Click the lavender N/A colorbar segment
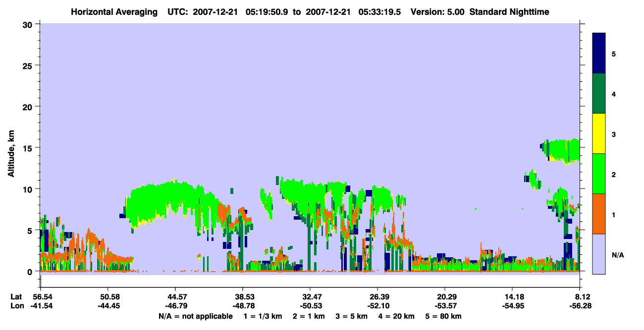 coord(599,254)
